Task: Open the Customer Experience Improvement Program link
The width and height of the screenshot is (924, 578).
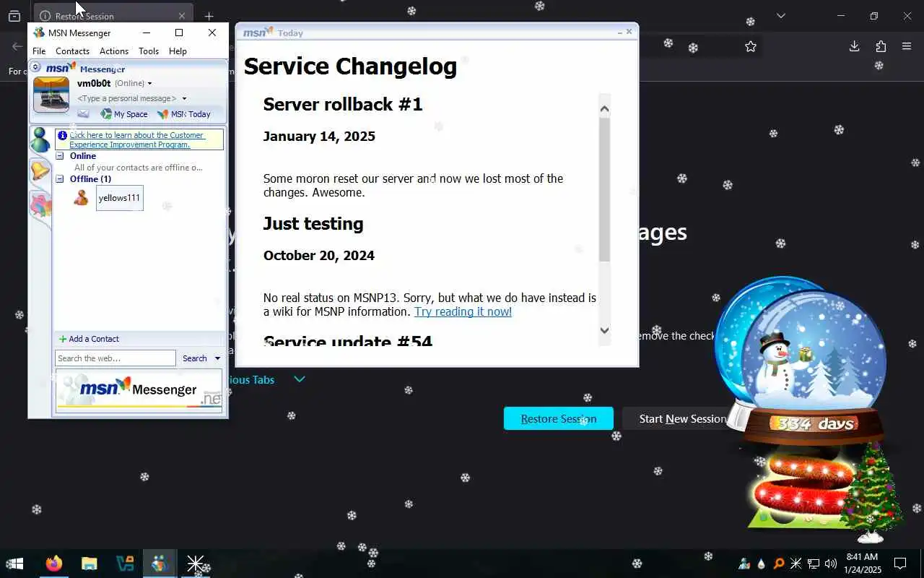Action: coord(137,139)
